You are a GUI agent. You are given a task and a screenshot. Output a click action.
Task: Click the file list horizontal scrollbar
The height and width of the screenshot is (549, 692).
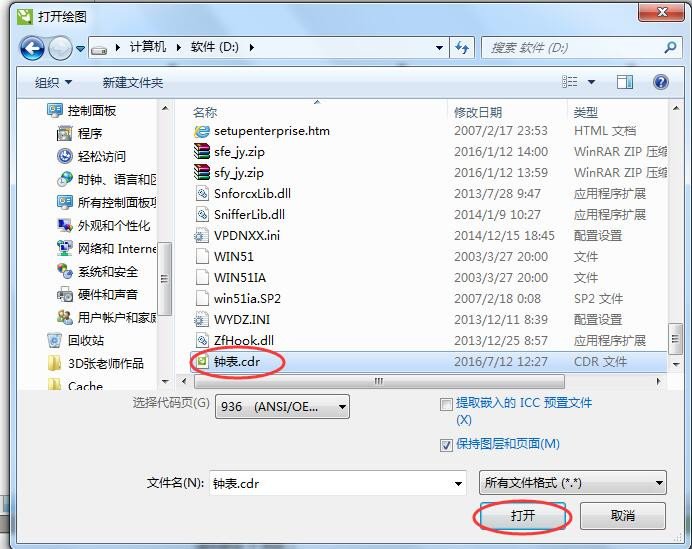point(379,381)
